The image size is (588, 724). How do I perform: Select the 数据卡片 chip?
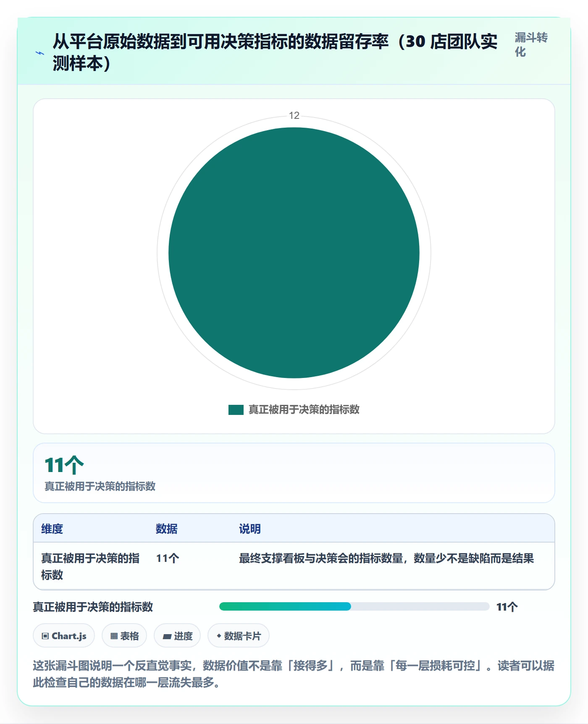[239, 636]
